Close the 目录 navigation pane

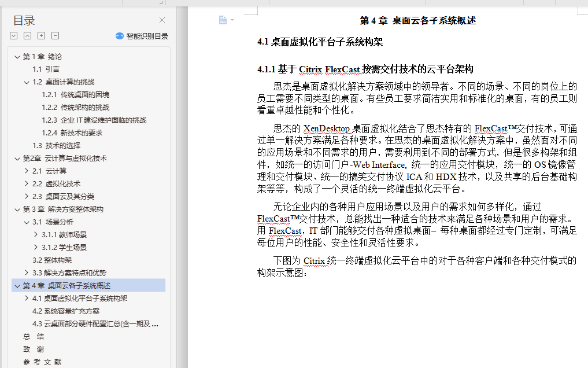162,20
